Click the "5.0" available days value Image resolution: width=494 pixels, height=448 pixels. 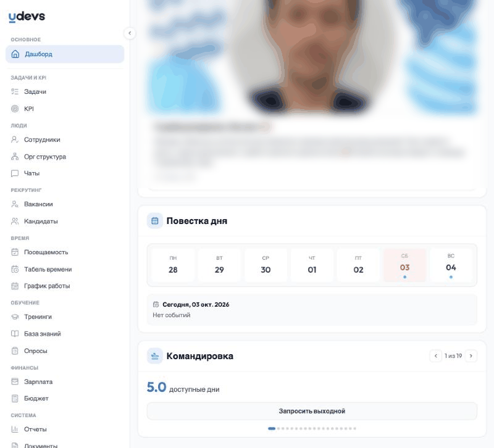156,388
